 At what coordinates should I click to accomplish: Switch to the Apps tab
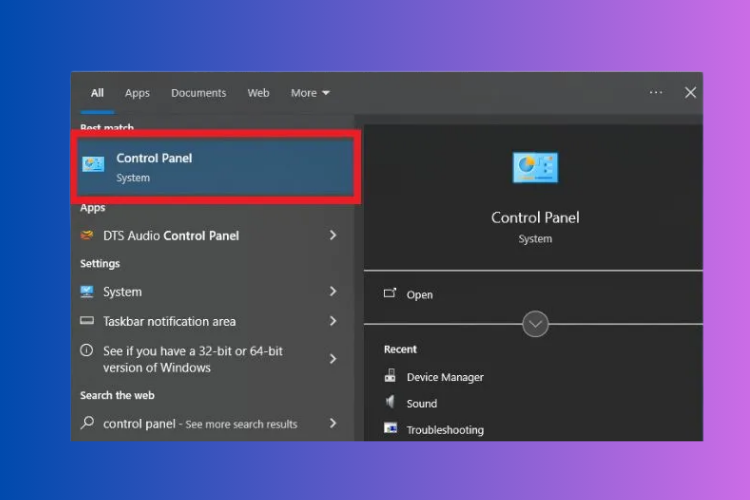[137, 93]
